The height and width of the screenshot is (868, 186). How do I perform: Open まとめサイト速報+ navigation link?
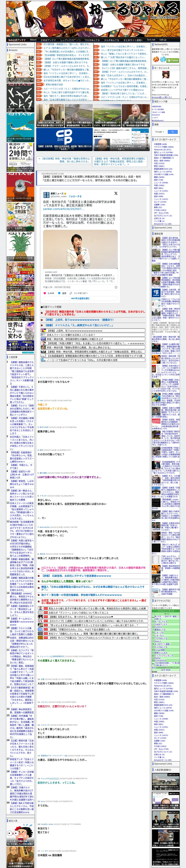133,40
